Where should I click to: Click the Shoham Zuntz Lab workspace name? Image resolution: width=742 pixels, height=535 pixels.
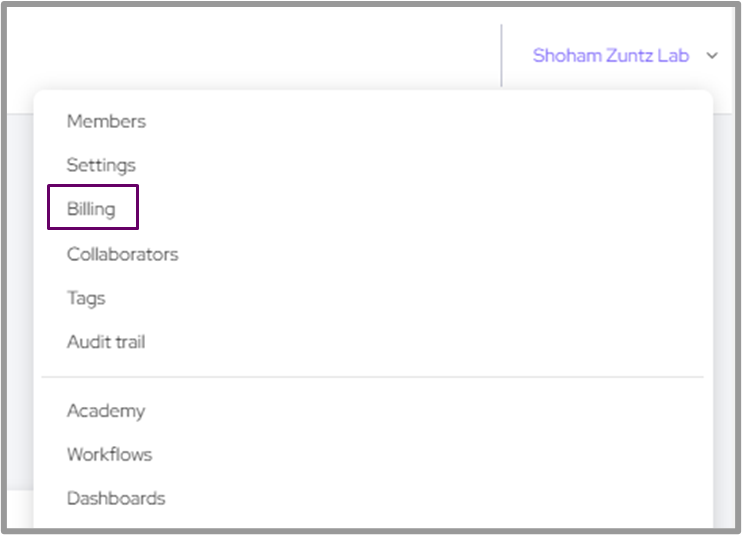[610, 56]
